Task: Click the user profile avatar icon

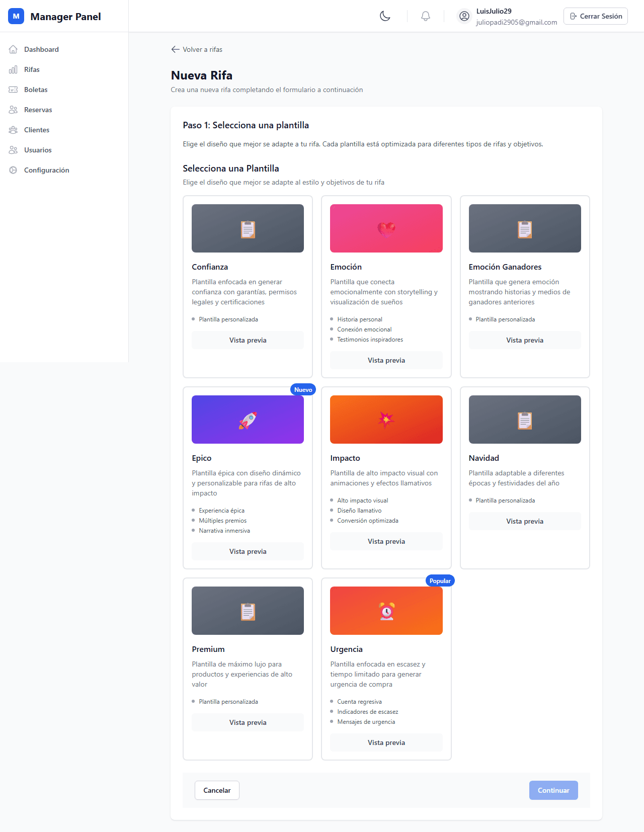Action: (x=464, y=16)
